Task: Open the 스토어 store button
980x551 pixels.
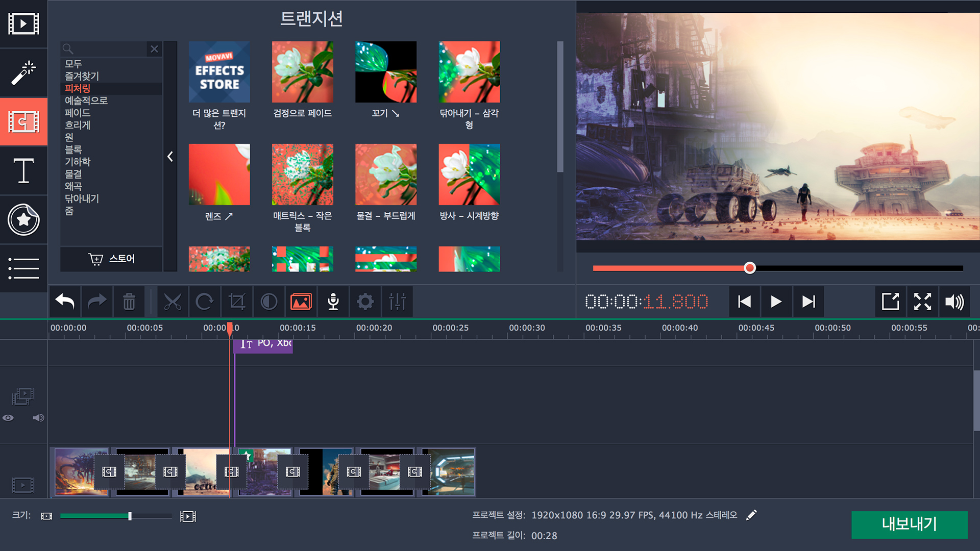Action: 111,259
